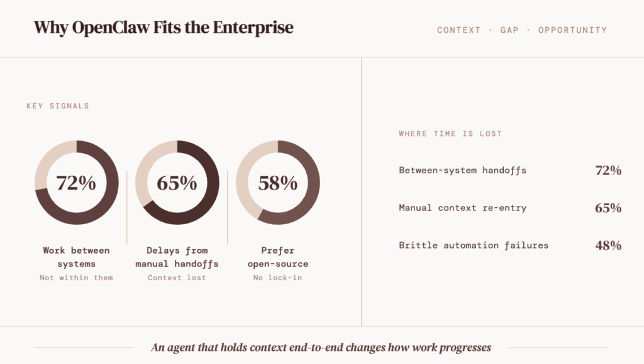644x364 pixels.
Task: Select the 'Work between systems' caption
Action: (x=76, y=257)
